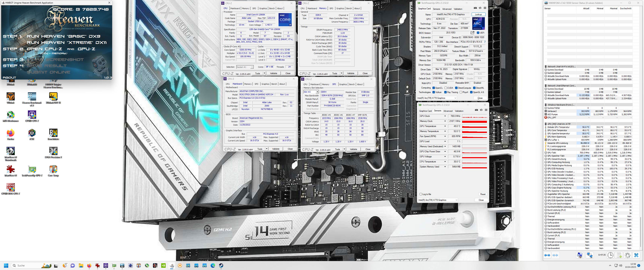Click the taskbar Suche search box
Screen dimensions: 644x270
tap(31, 265)
